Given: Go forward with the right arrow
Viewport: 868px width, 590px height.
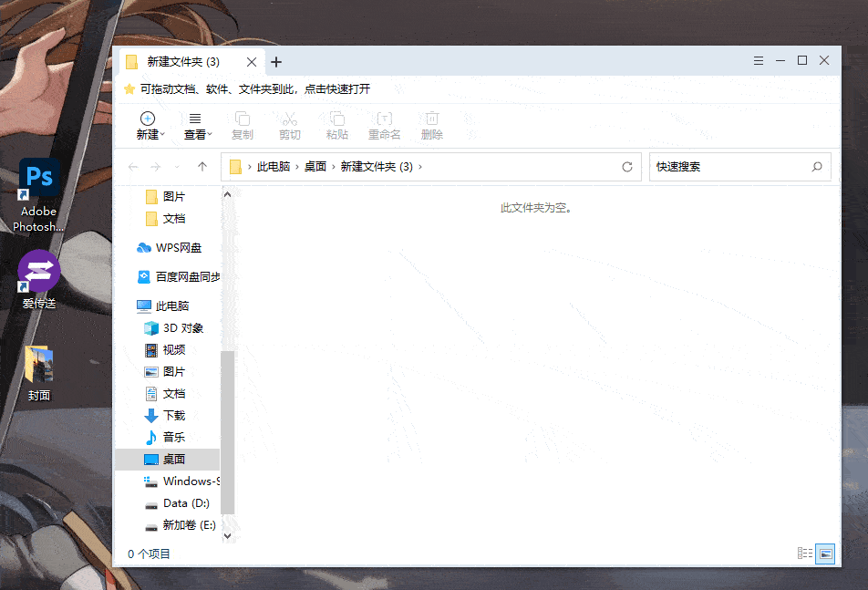Looking at the screenshot, I should point(156,167).
